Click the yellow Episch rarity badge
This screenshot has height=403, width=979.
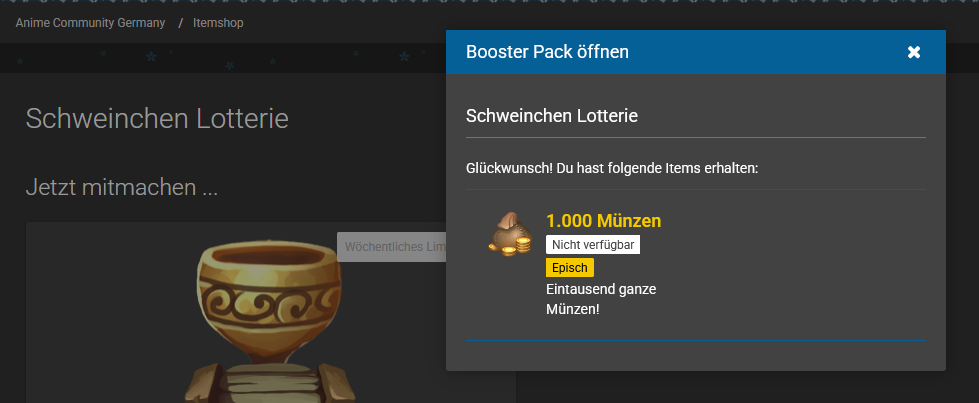click(x=569, y=267)
